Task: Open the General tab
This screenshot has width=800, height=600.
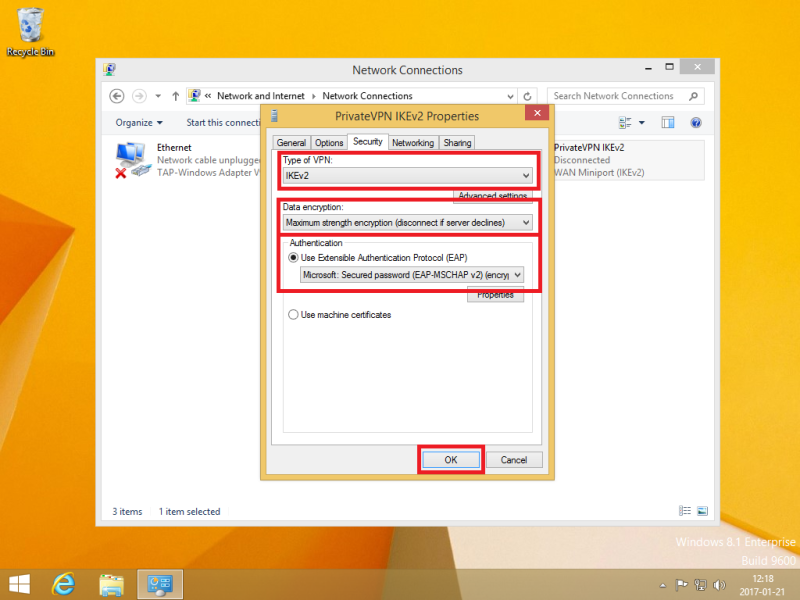Action: pos(291,143)
